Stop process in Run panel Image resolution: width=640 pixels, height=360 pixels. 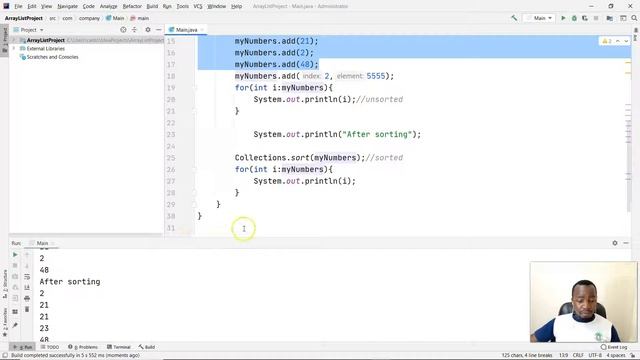pos(15,266)
